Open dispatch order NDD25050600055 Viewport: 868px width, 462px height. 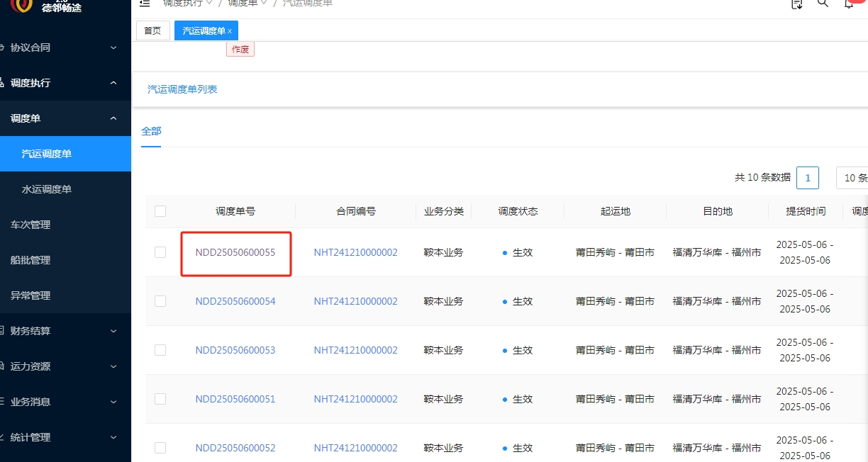(x=235, y=252)
